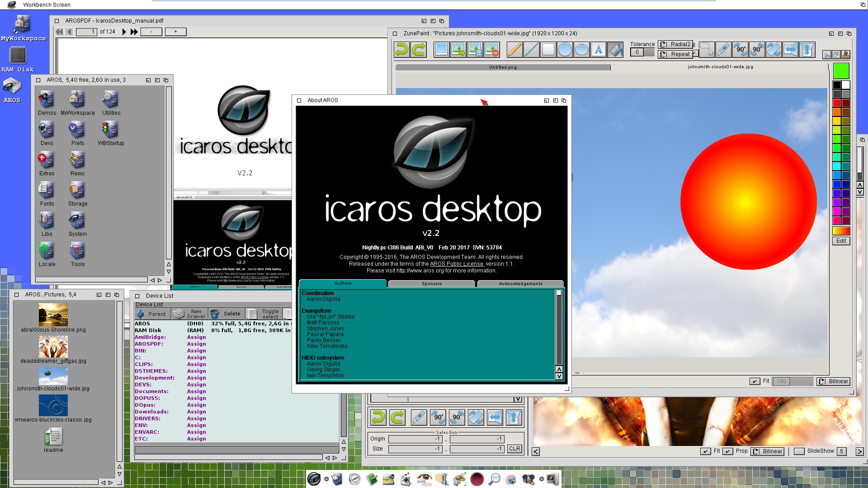The width and height of the screenshot is (868, 488).
Task: Switch to the Sponsors tab in About AROS
Action: 432,284
